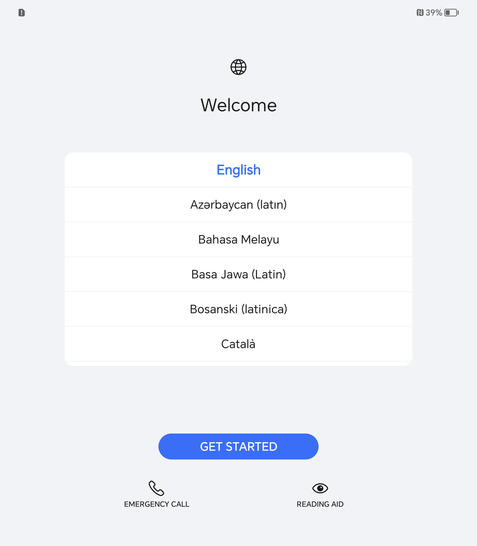Tap the Reading Aid eye icon

coord(320,488)
